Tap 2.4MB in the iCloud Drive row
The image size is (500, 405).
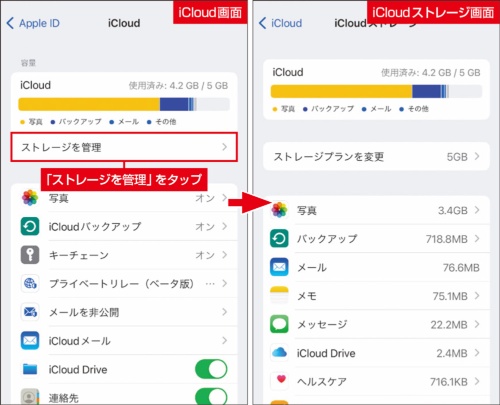point(452,353)
